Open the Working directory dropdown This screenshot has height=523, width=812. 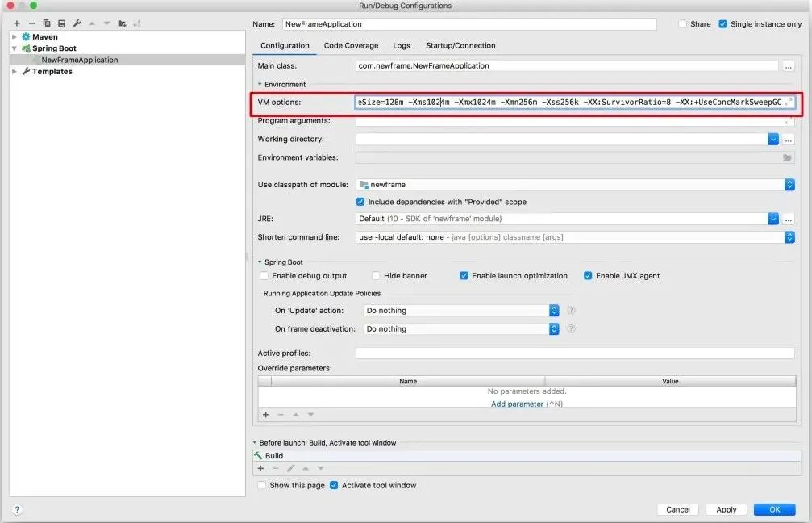[773, 140]
